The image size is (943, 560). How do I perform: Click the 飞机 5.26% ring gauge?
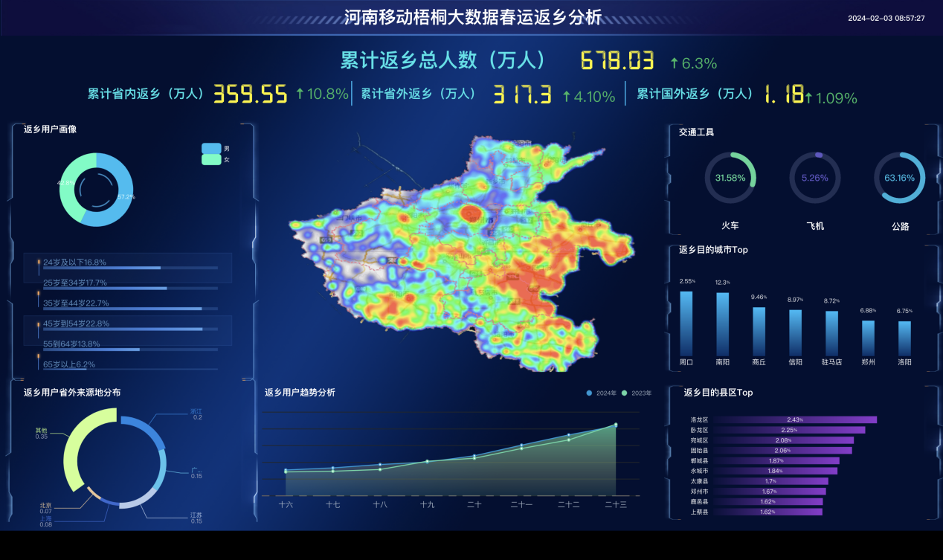point(815,178)
